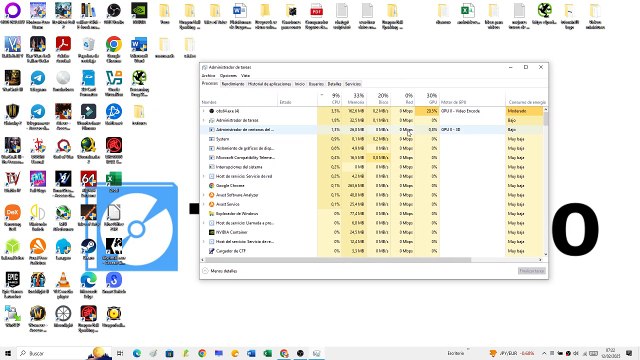Expand Host del servicio: Servicio de re... row
The image size is (640, 360).
[x=204, y=242]
